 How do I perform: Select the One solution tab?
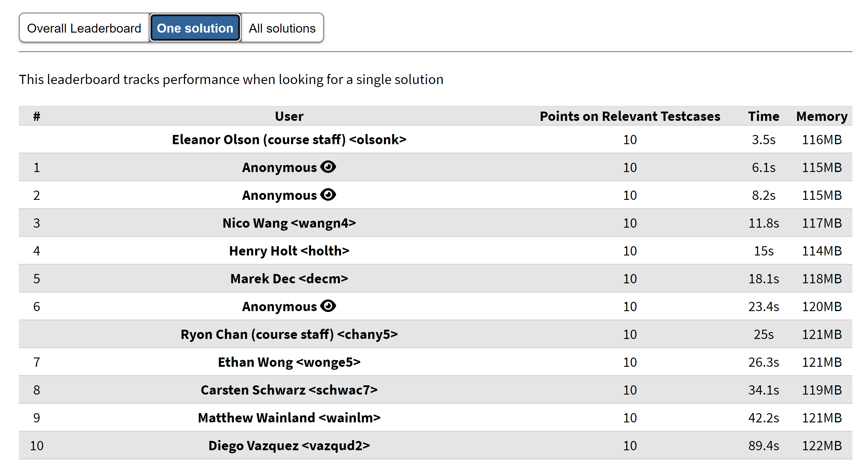point(195,28)
